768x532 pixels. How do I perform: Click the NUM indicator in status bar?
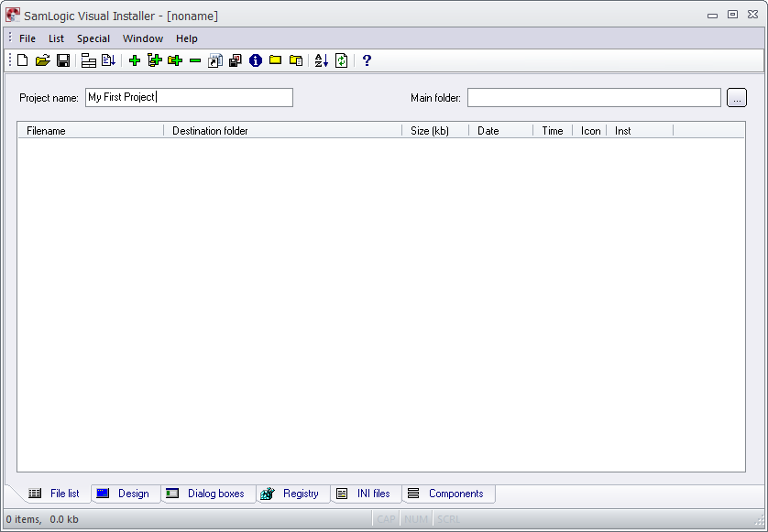(416, 519)
